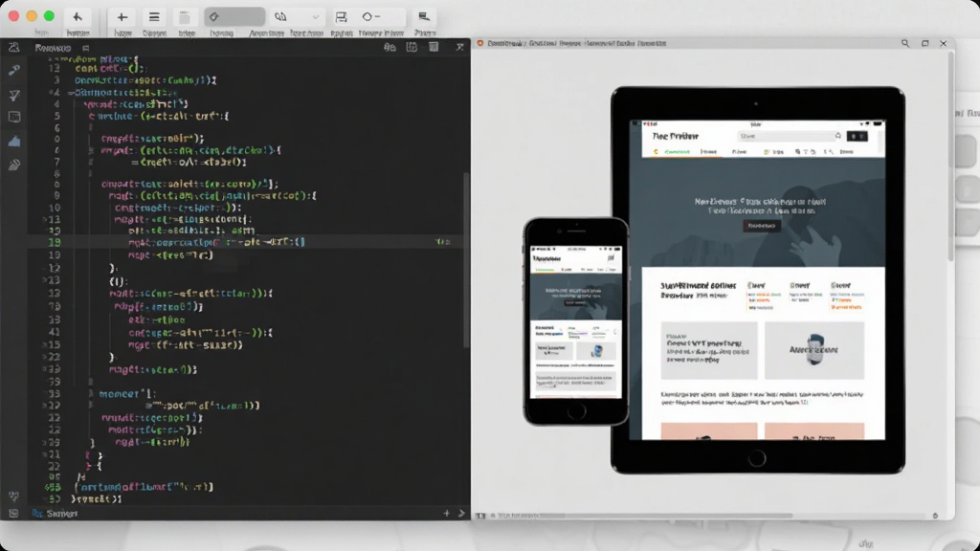Click the magnifier icon in preview title bar
980x551 pixels.
[x=905, y=43]
